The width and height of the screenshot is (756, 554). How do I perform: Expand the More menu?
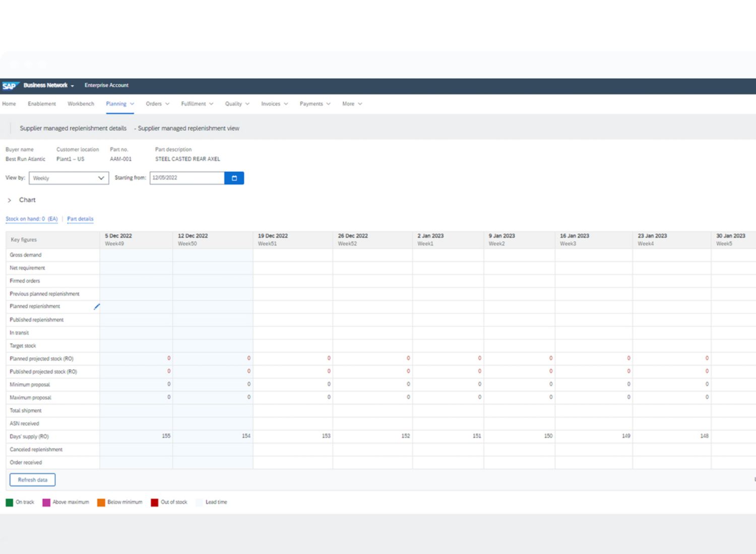352,104
